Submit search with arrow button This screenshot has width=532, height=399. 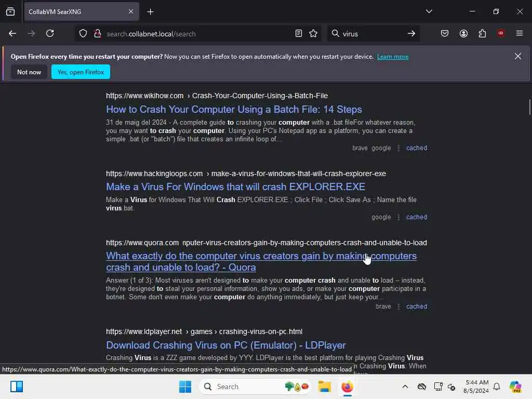[x=411, y=34]
